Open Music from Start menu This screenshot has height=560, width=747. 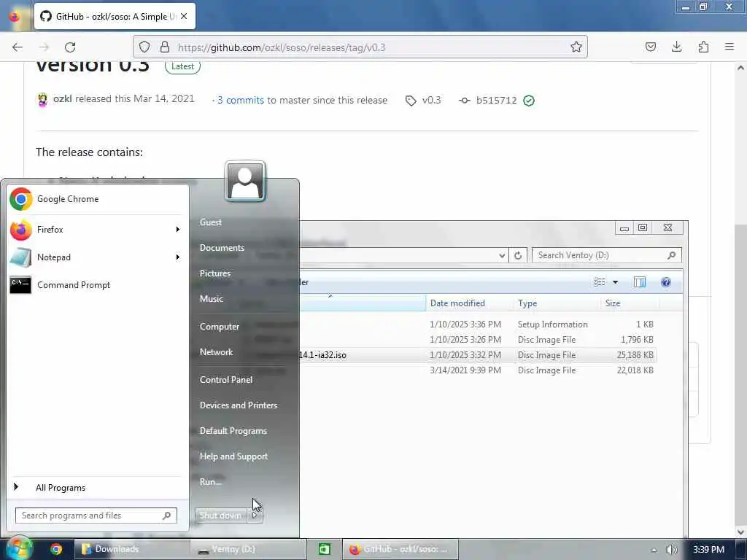coord(212,299)
